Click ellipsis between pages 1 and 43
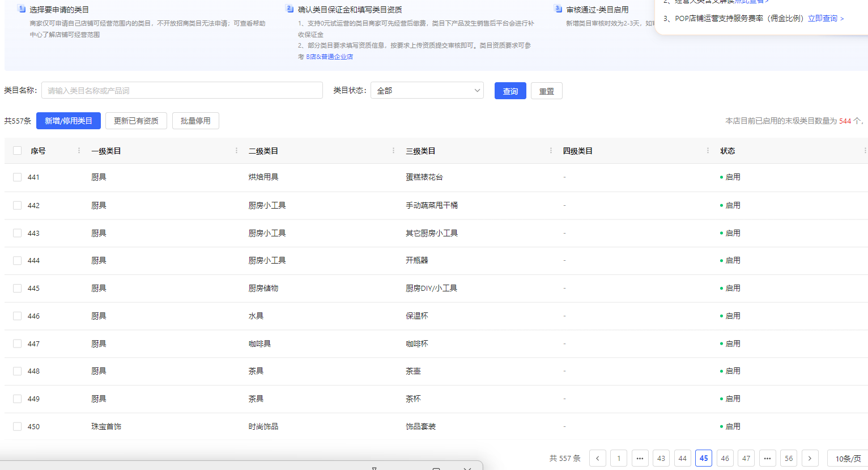The width and height of the screenshot is (868, 470). [640, 458]
